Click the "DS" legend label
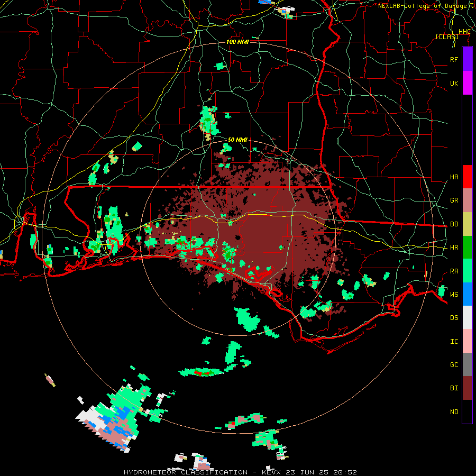476x476 pixels. click(x=454, y=318)
